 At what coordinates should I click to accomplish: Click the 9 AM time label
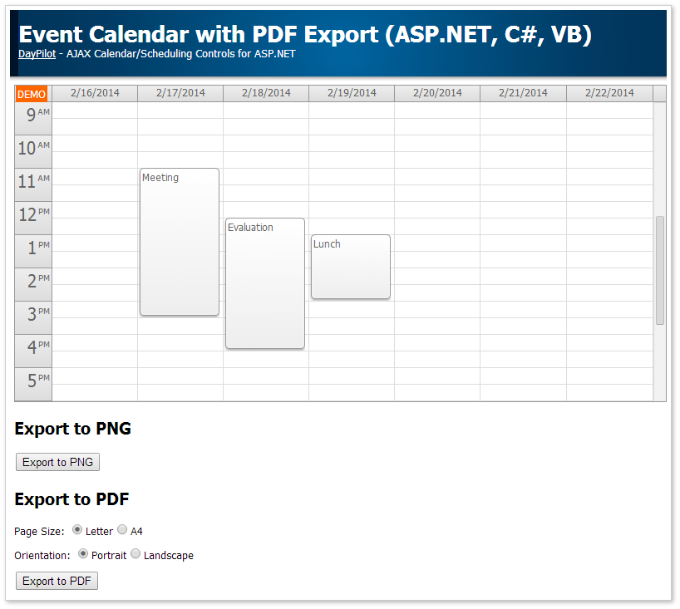(33, 115)
